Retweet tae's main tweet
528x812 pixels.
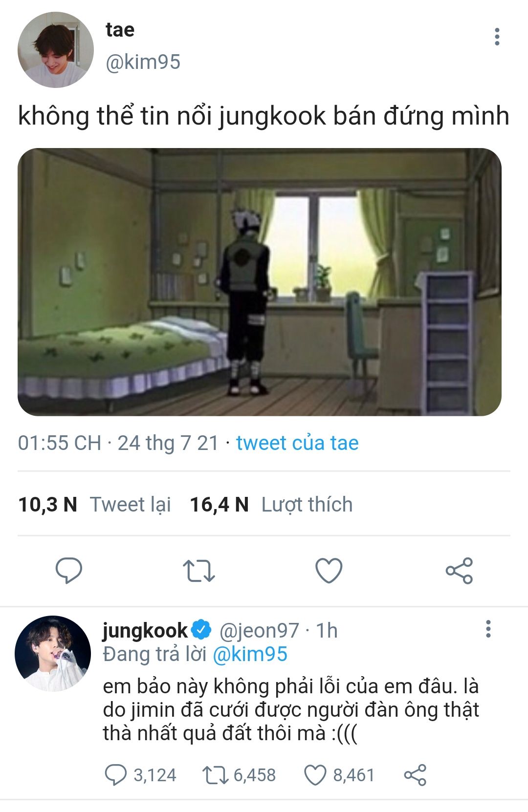click(x=198, y=570)
